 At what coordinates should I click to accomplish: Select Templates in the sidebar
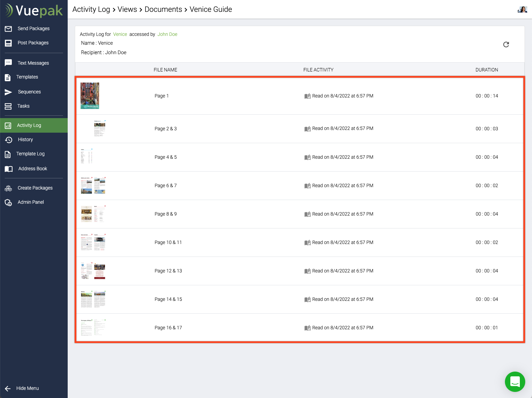(27, 77)
